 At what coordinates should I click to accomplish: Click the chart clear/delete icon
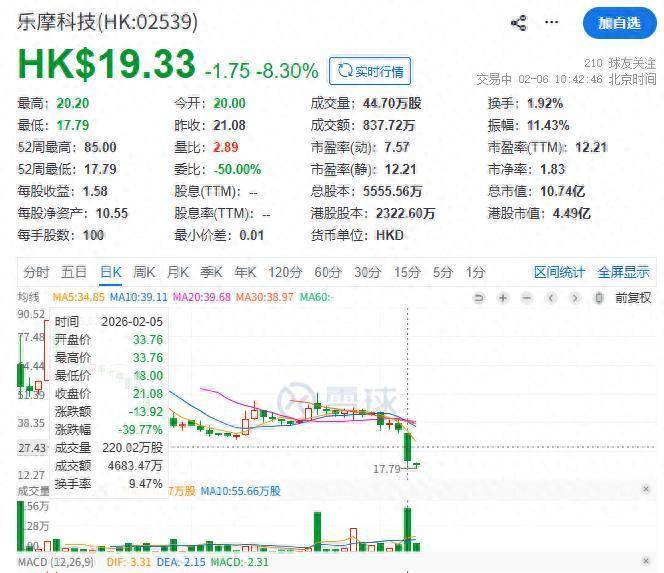tap(598, 297)
